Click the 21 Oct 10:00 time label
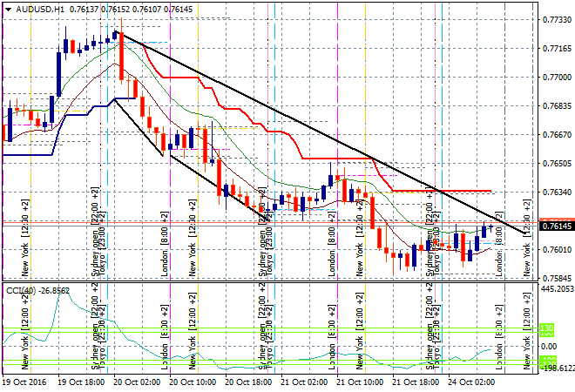 pos(360,382)
